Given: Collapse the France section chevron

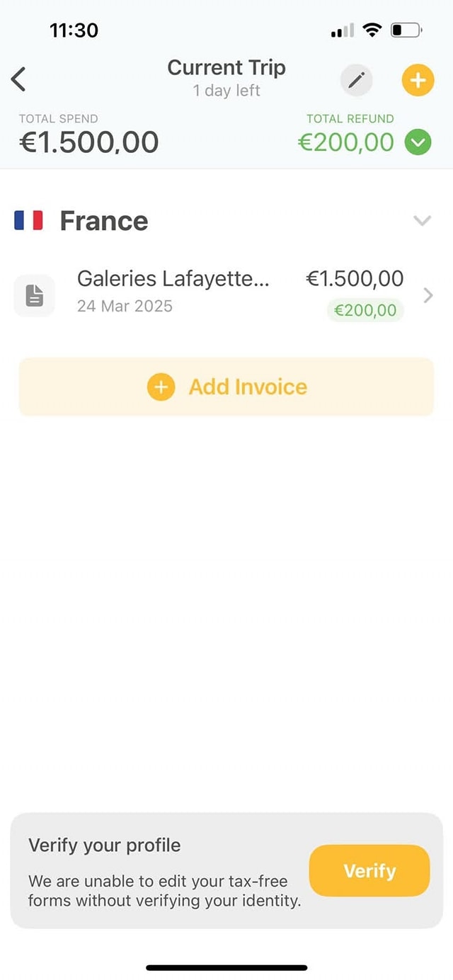Looking at the screenshot, I should pyautogui.click(x=422, y=221).
